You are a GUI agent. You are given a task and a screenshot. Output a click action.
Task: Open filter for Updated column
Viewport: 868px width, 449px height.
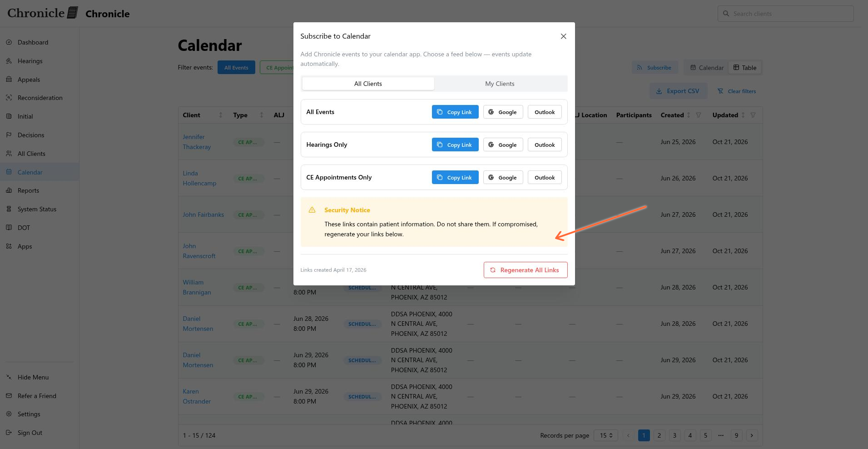pyautogui.click(x=753, y=115)
